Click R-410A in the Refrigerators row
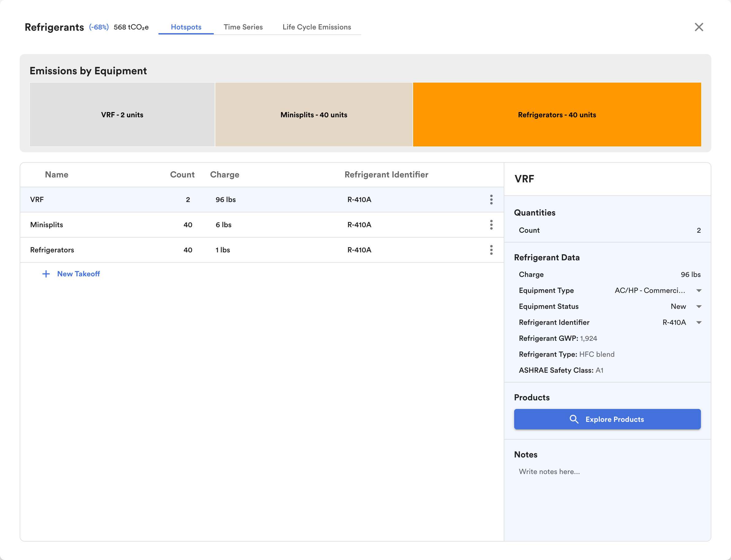This screenshot has height=560, width=731. coord(359,250)
